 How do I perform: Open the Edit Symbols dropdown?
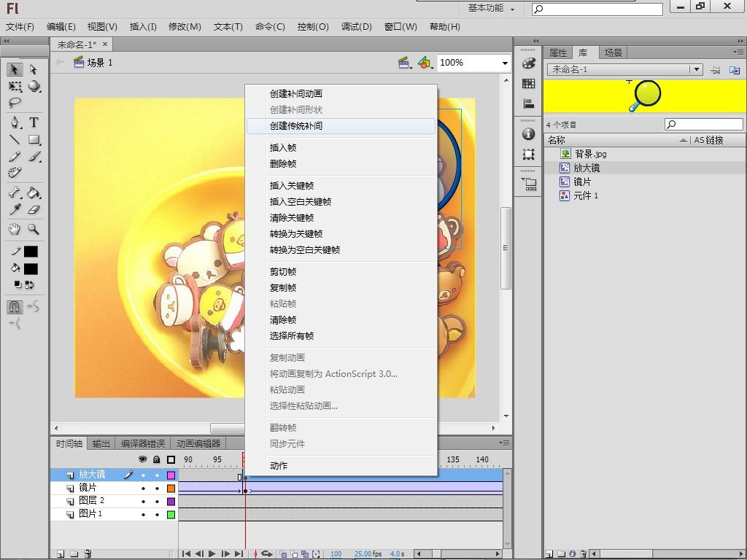click(425, 63)
